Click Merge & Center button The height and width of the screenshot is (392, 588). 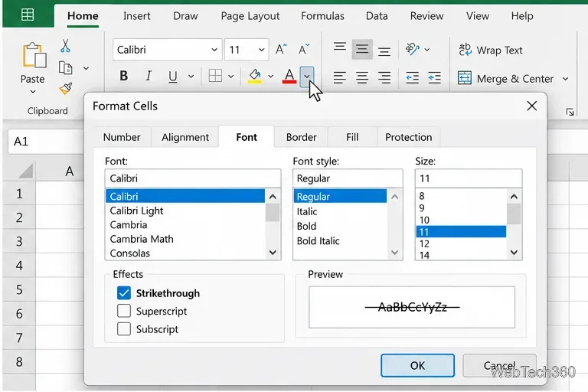tap(505, 79)
